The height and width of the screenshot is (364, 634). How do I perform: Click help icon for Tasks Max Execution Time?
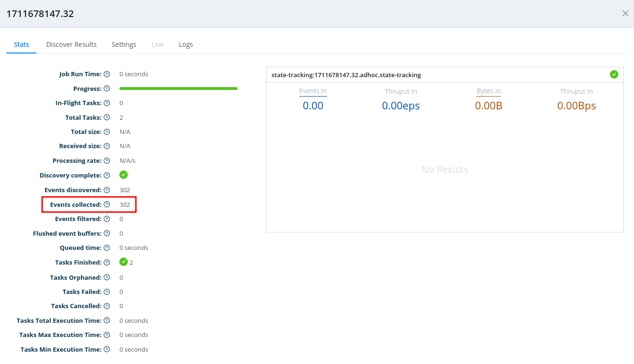point(107,335)
